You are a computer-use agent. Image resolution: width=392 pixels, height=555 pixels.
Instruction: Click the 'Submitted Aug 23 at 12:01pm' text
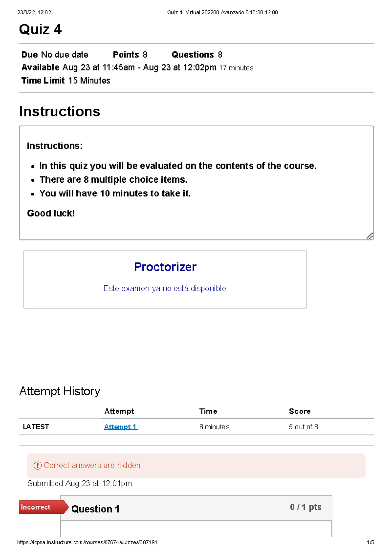[80, 483]
